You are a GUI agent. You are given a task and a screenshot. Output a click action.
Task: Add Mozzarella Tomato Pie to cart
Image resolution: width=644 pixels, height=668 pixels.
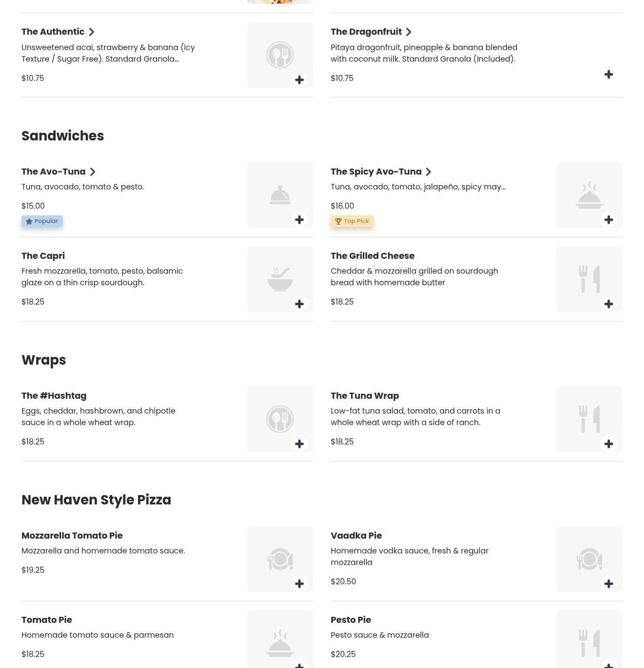click(299, 584)
